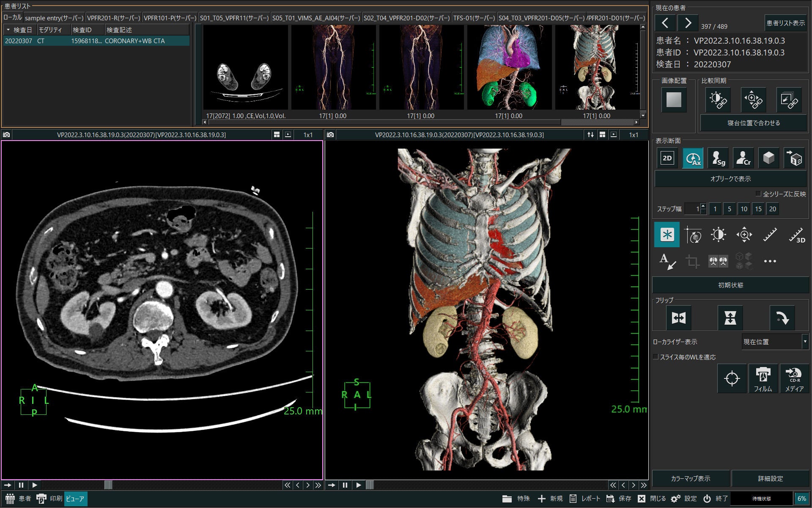Select the colored heart and lungs thumbnail

coord(509,68)
